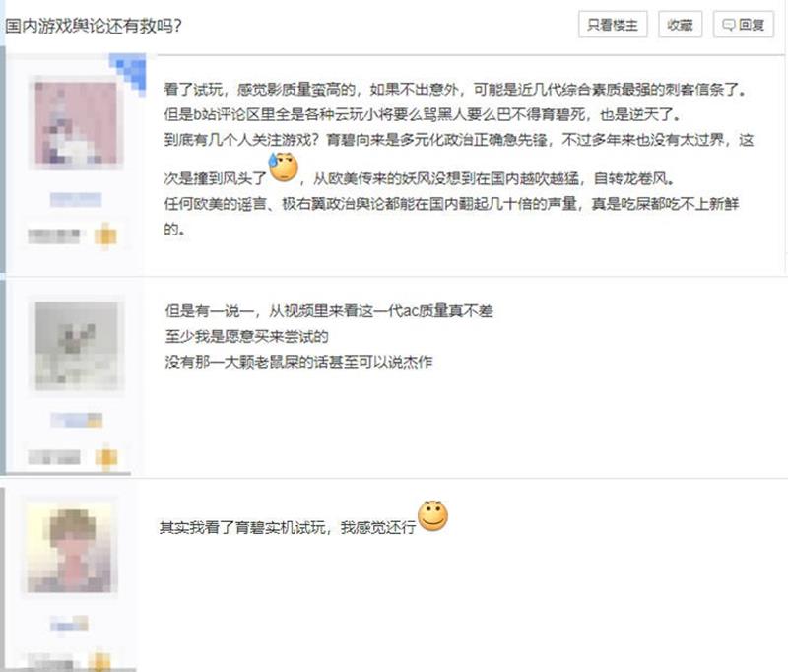Click the blue corner badge on first post

129,71
